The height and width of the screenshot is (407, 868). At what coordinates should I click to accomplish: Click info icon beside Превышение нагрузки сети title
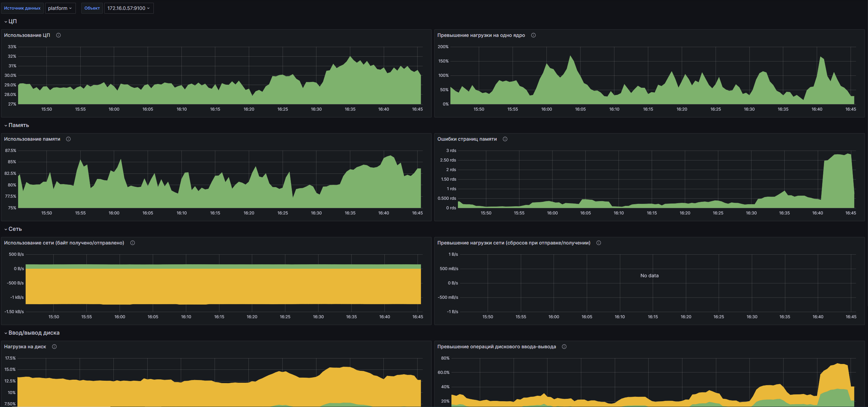[x=599, y=243]
